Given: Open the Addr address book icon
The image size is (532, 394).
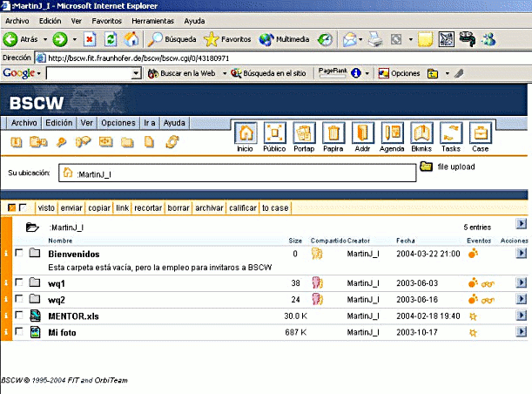Looking at the screenshot, I should tap(363, 133).
